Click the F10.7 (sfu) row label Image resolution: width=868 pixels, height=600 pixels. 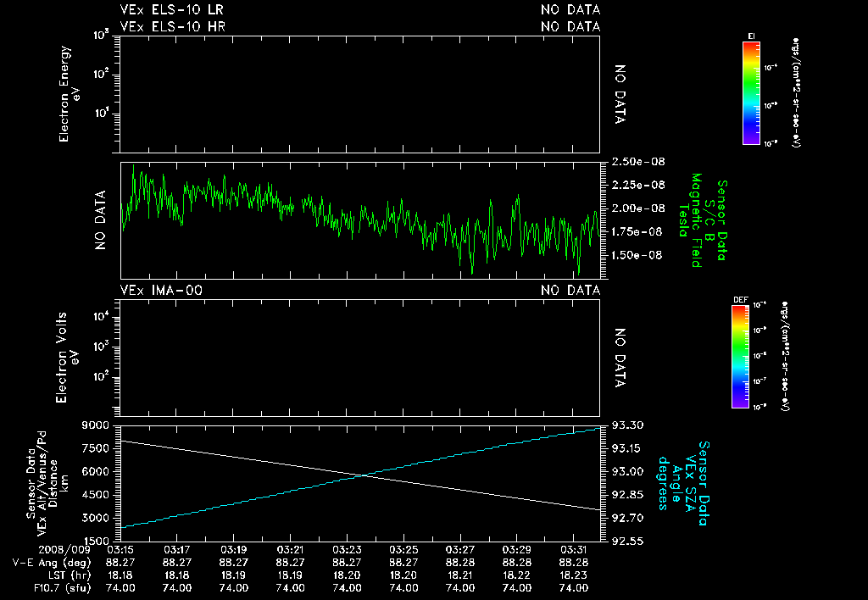pyautogui.click(x=62, y=588)
